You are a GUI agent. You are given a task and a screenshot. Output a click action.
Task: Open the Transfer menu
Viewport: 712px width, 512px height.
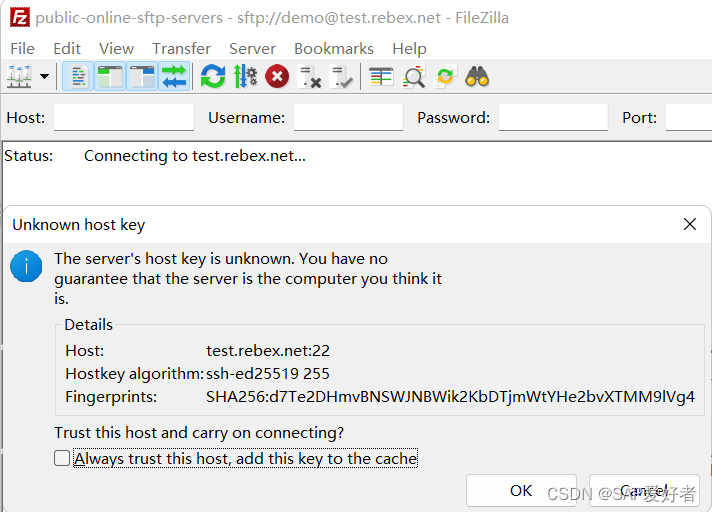[181, 49]
